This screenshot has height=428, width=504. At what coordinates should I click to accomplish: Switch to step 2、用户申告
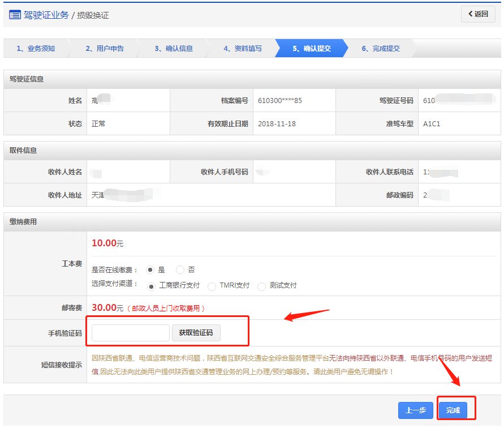[x=105, y=49]
